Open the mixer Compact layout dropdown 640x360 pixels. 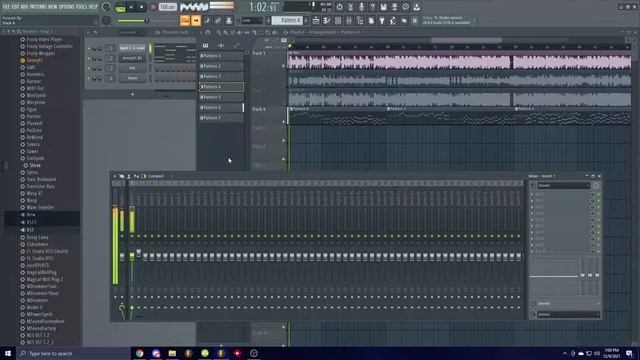click(x=155, y=176)
